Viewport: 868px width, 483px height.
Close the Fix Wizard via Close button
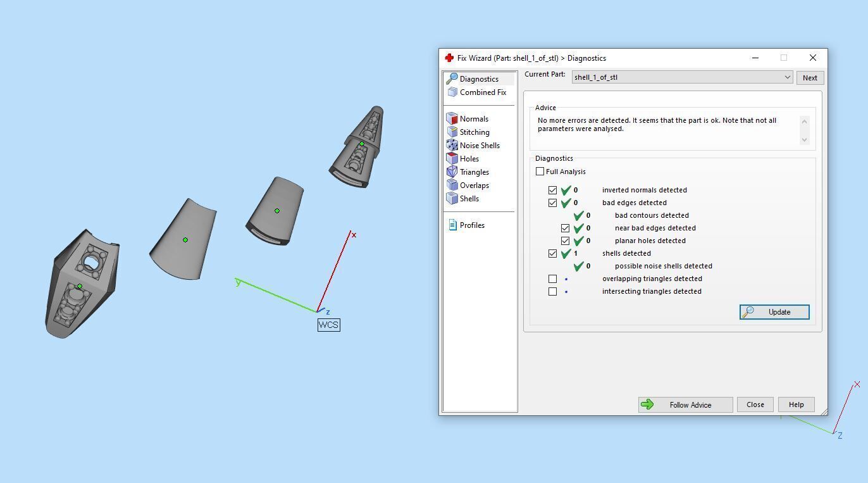click(755, 405)
